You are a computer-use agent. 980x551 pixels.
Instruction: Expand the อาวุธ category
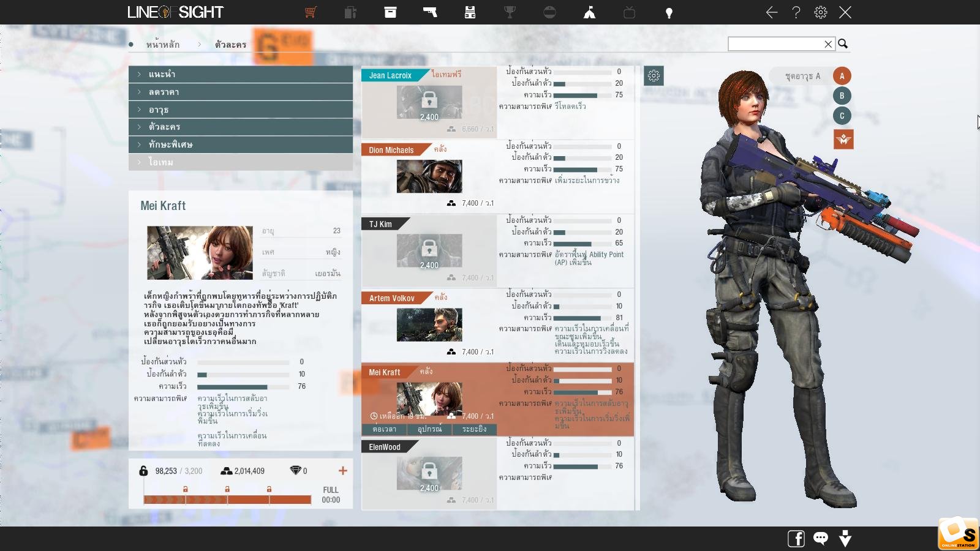click(x=240, y=110)
